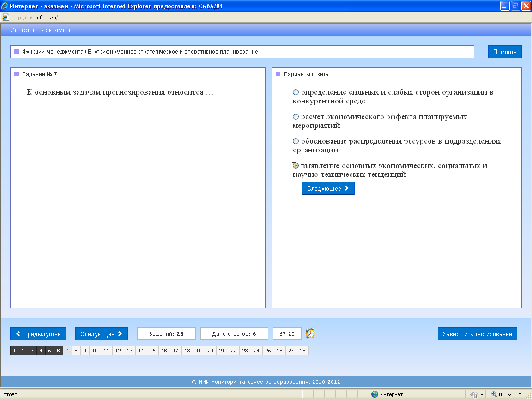532x399 pixels.
Task: Click the Internet zone globe icon
Action: click(375, 394)
